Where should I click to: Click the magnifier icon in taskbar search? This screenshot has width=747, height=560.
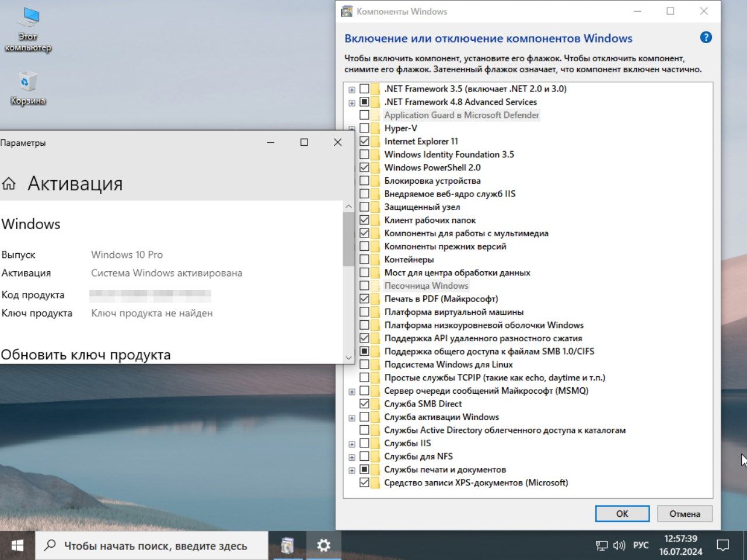pyautogui.click(x=50, y=545)
